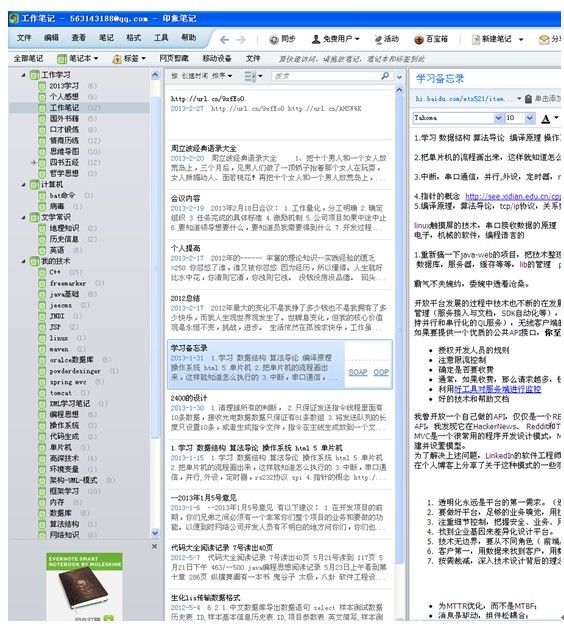Viewport: 564px width, 629px height.
Task: Collapse the 文学常识 notebook stack
Action: coord(23,217)
